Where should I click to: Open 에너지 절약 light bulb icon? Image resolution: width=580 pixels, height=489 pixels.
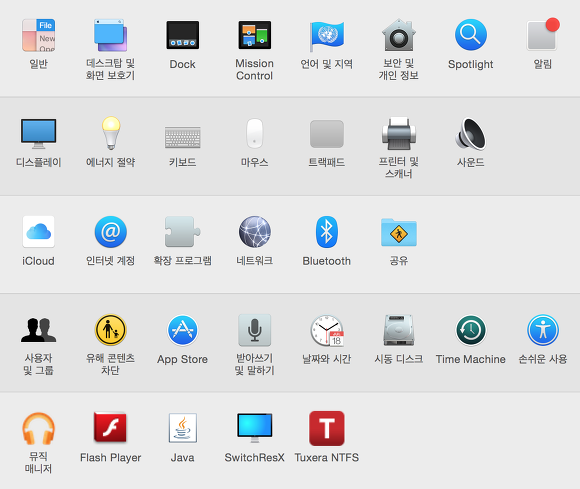(111, 133)
